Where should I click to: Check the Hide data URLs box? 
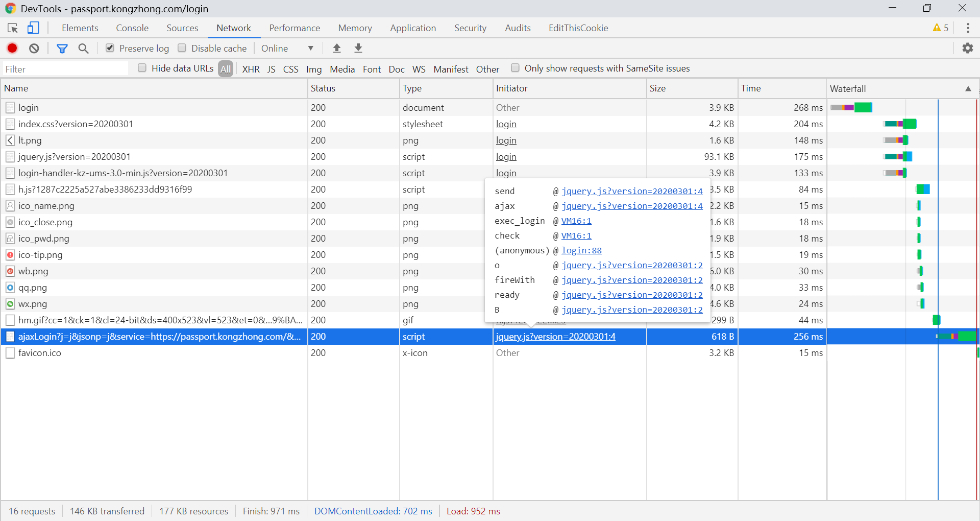click(x=142, y=68)
